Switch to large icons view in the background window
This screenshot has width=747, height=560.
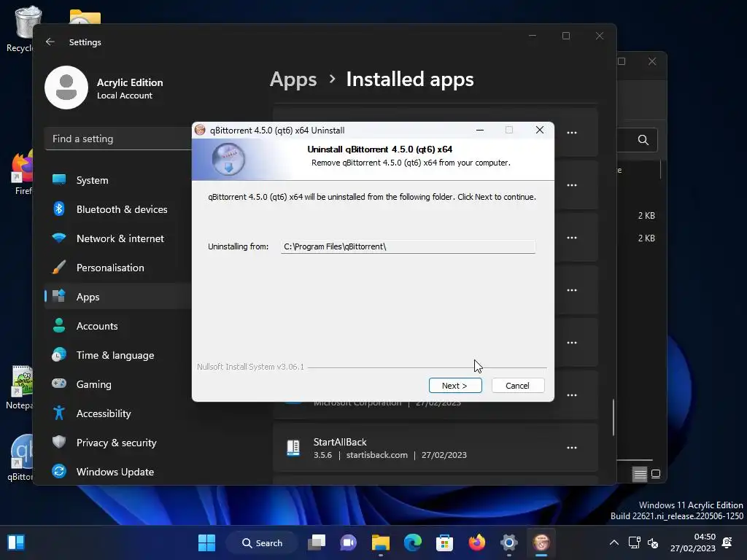coord(656,474)
